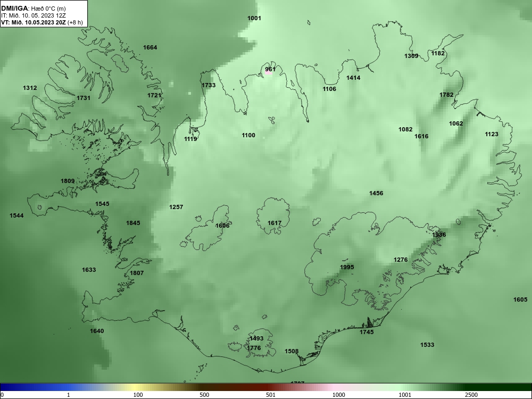Click the 2500 tick on the color scale
The height and width of the screenshot is (399, 532).
(471, 395)
